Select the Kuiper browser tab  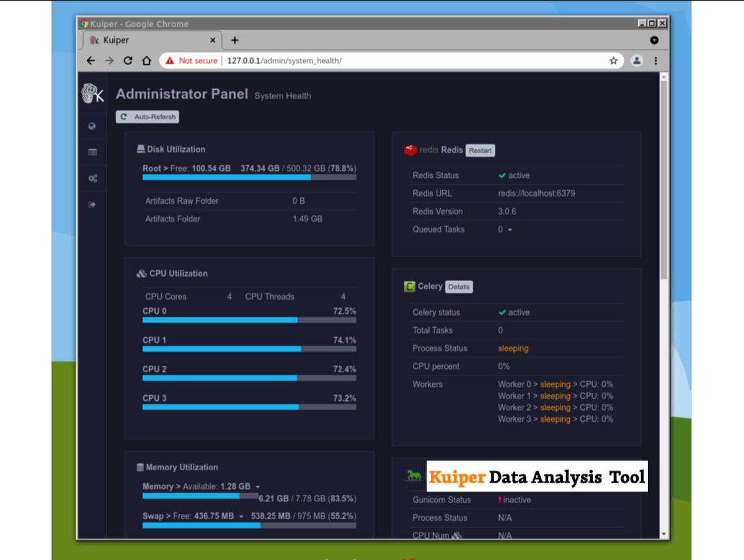point(149,40)
